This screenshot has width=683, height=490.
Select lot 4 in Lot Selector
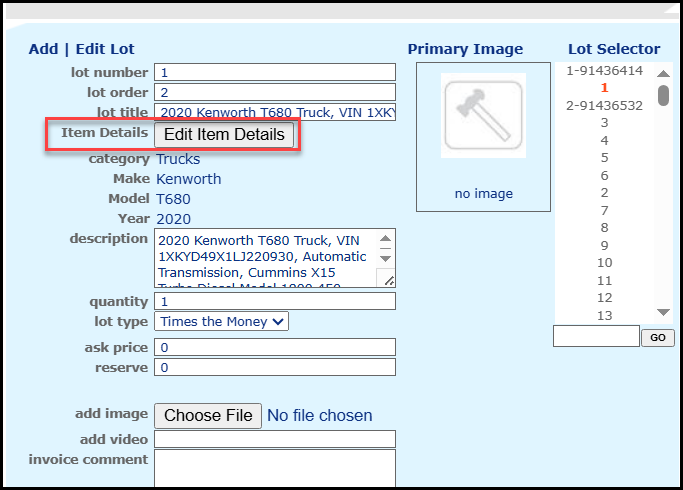coord(605,141)
